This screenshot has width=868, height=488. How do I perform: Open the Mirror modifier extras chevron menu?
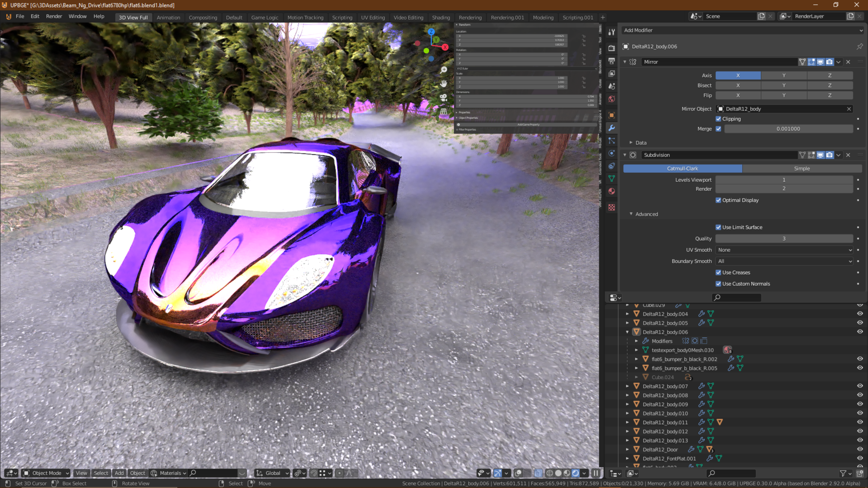pos(838,62)
